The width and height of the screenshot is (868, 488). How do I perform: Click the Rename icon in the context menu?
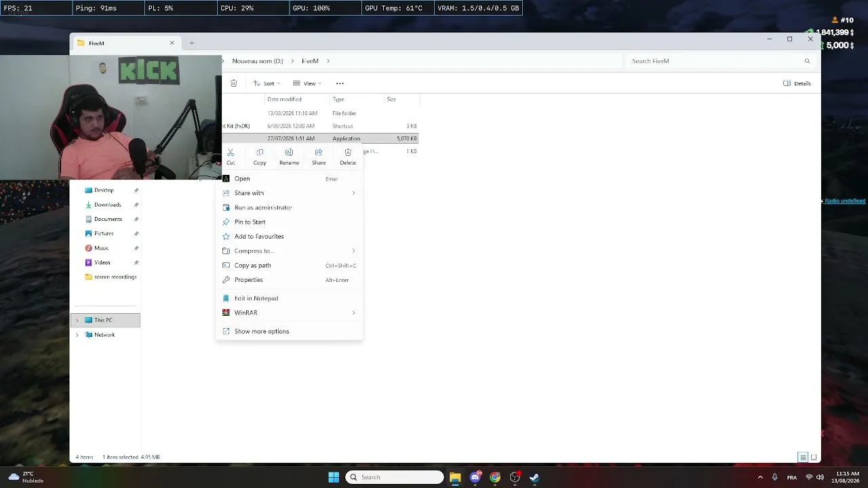[289, 152]
